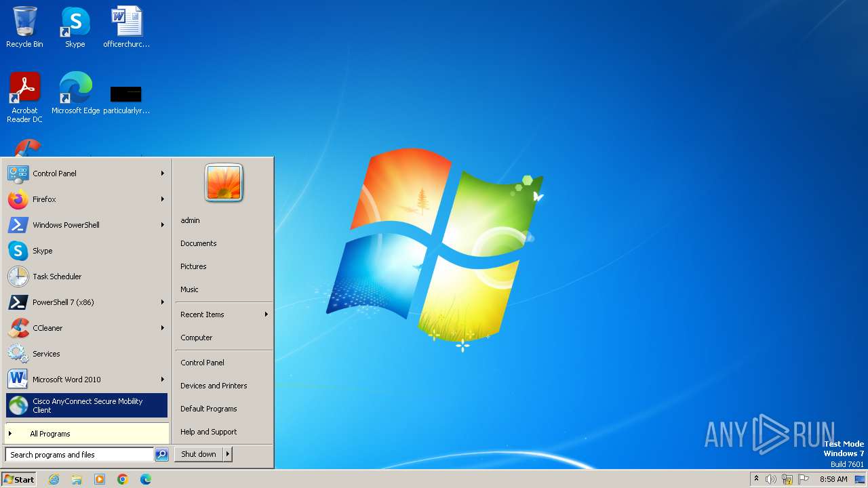Image resolution: width=868 pixels, height=488 pixels.
Task: Click the volume speaker tray icon
Action: (x=771, y=479)
